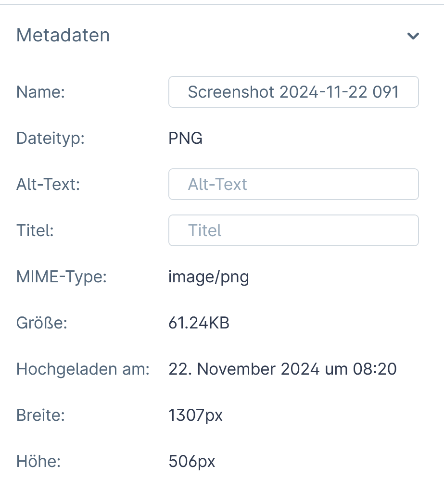This screenshot has width=444, height=504.
Task: Click the Größe: label
Action: click(x=41, y=323)
